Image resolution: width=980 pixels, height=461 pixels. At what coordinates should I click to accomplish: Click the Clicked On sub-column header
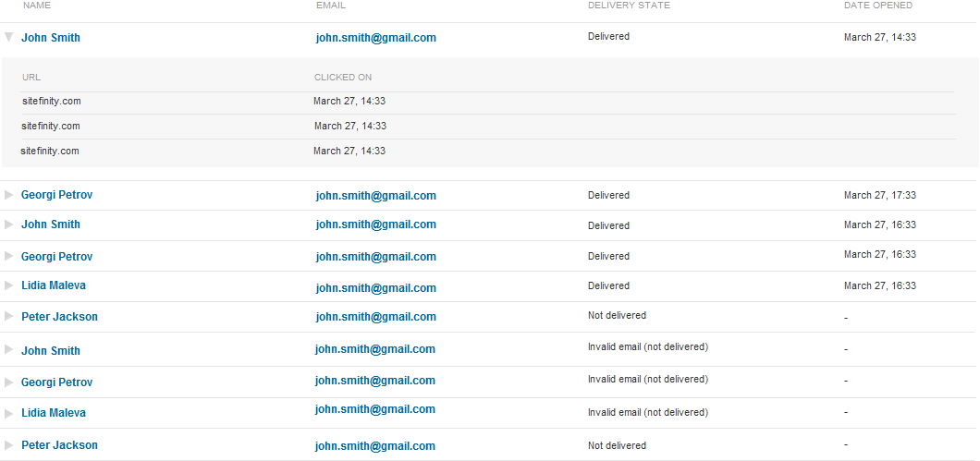click(x=343, y=78)
